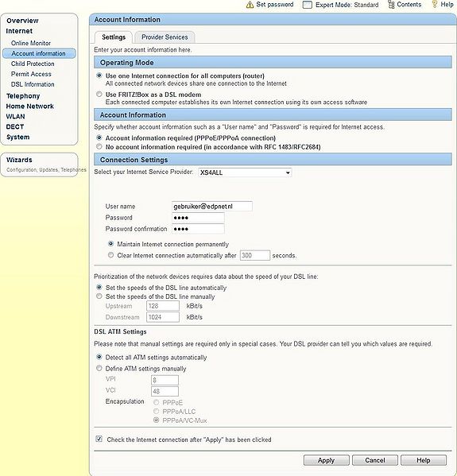Open the Contents link in header
Viewport: 457px width, 476px height.
point(409,5)
